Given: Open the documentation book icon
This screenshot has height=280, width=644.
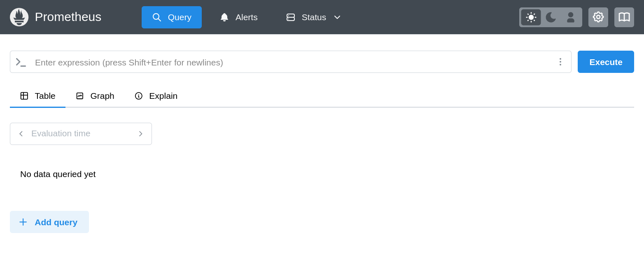Looking at the screenshot, I should 624,17.
